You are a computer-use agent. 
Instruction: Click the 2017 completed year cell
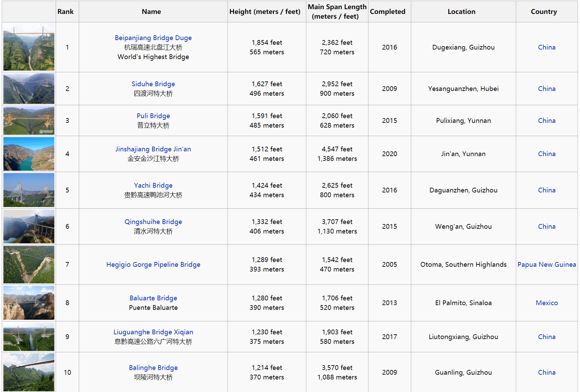389,337
